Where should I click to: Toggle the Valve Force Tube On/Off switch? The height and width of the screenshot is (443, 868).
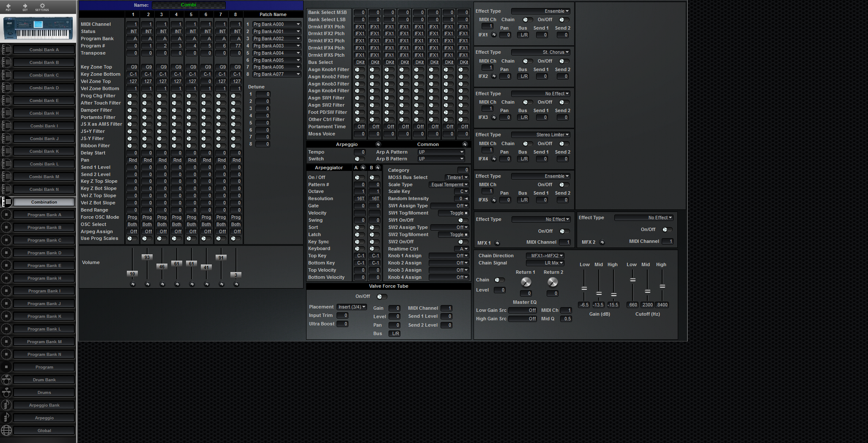pos(381,297)
